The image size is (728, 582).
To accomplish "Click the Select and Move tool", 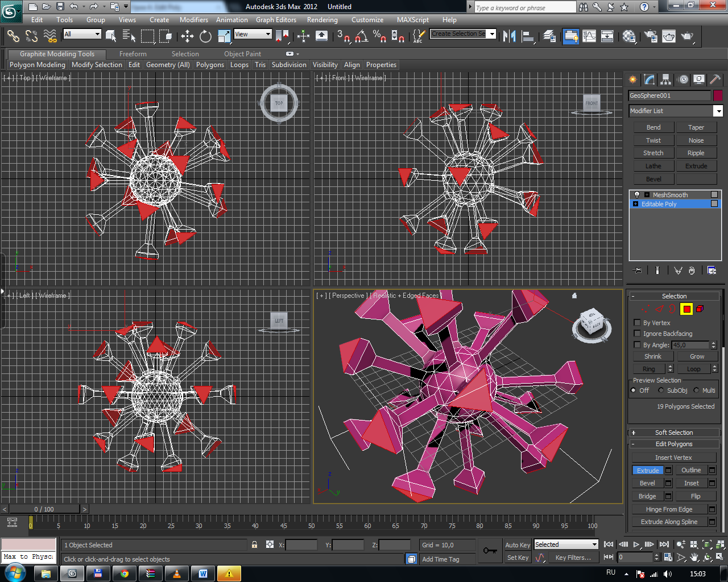I will coord(187,36).
